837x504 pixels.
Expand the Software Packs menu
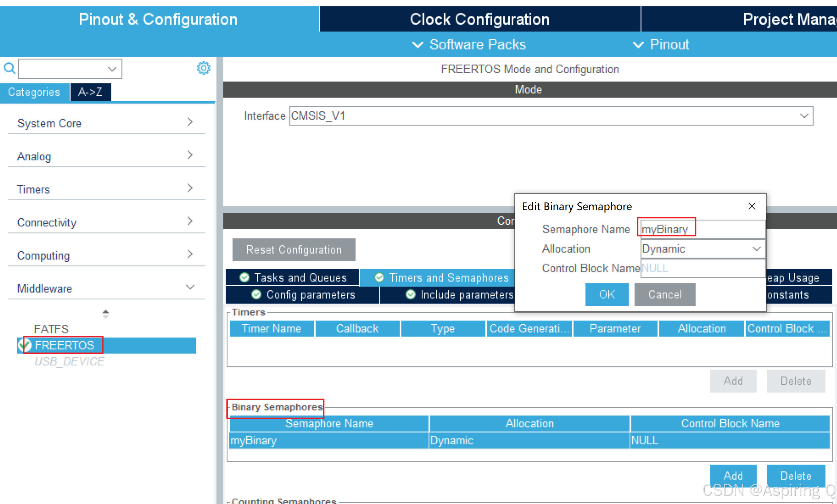(x=470, y=45)
